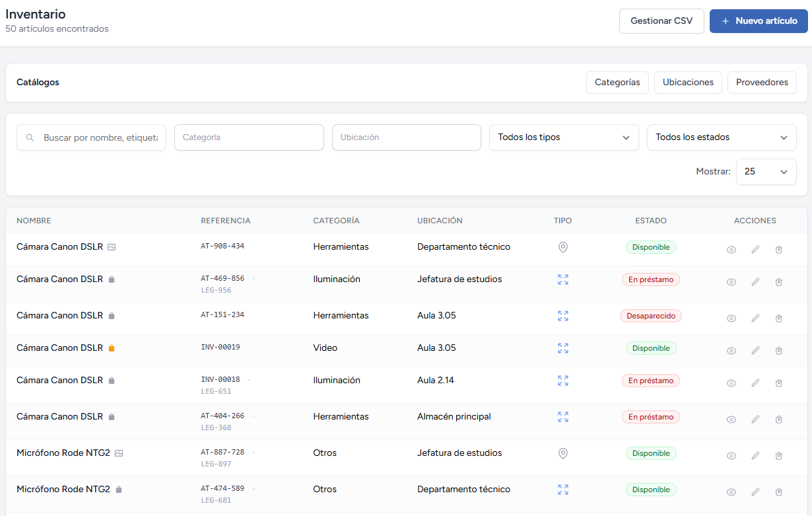View details of item AT-908-434
The width and height of the screenshot is (812, 516).
[731, 250]
